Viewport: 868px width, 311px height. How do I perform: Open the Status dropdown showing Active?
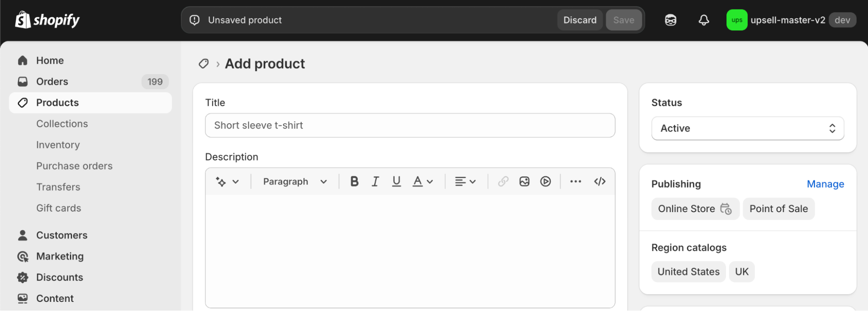pos(747,128)
